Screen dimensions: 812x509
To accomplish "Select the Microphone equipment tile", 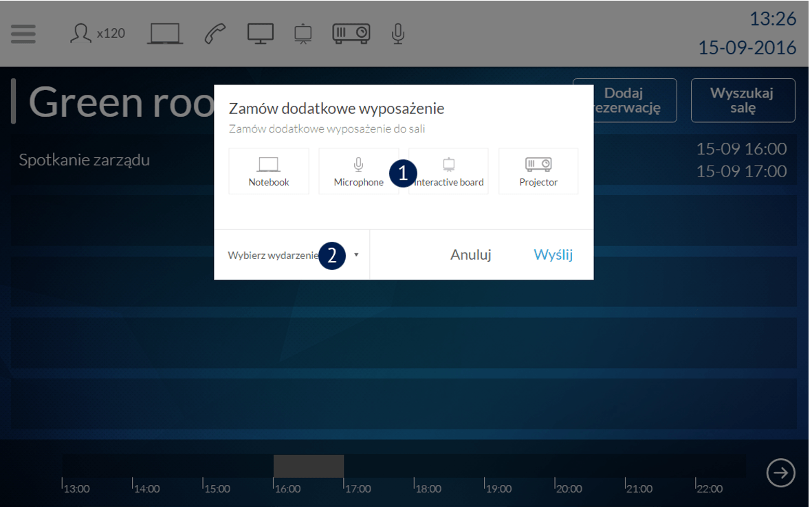I will 358,171.
